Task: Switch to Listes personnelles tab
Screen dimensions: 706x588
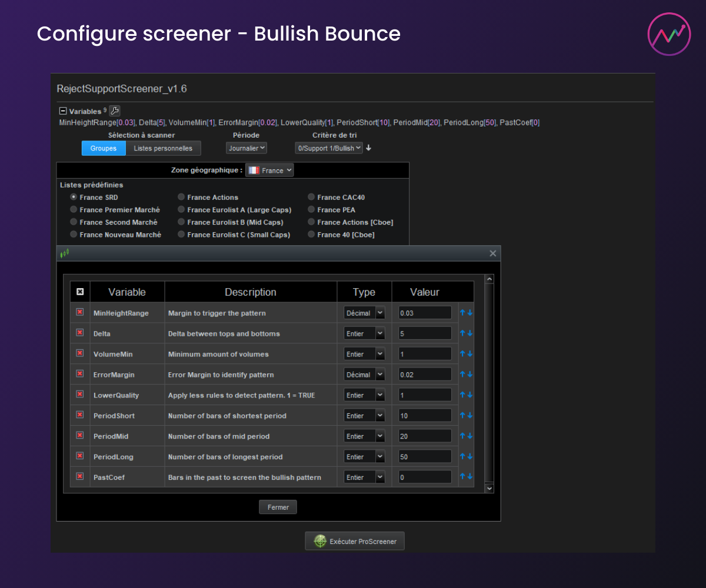Action: click(x=163, y=148)
